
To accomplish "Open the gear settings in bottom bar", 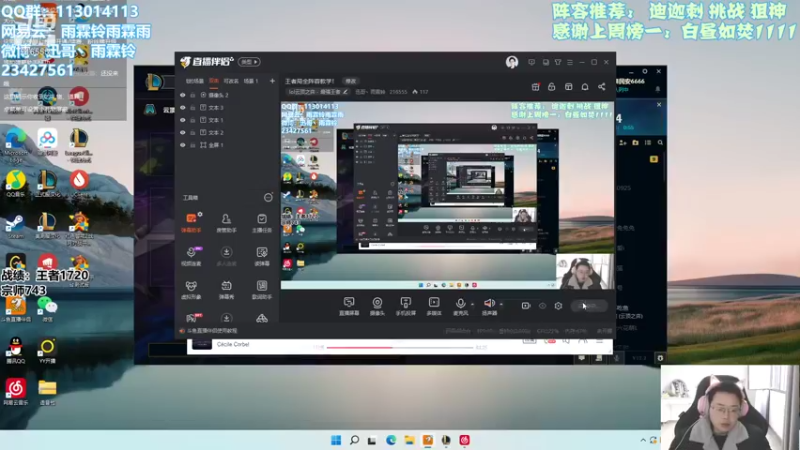I will [558, 306].
